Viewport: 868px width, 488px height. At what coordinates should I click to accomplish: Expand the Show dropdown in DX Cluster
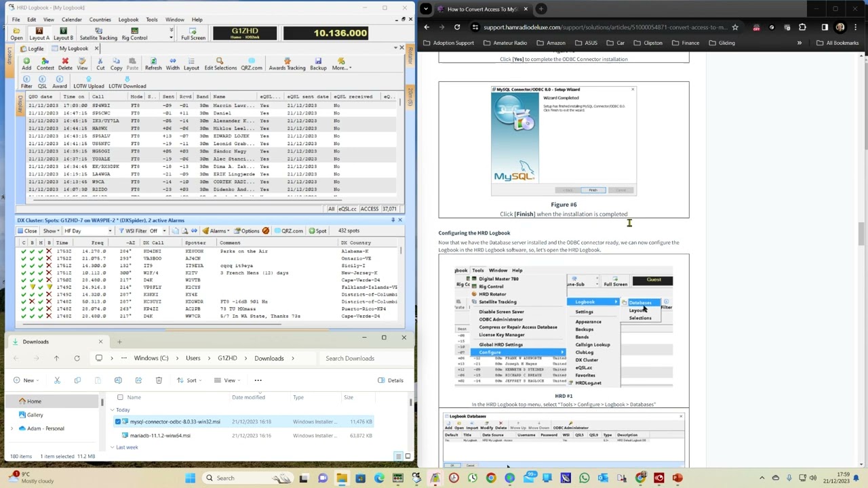(51, 230)
